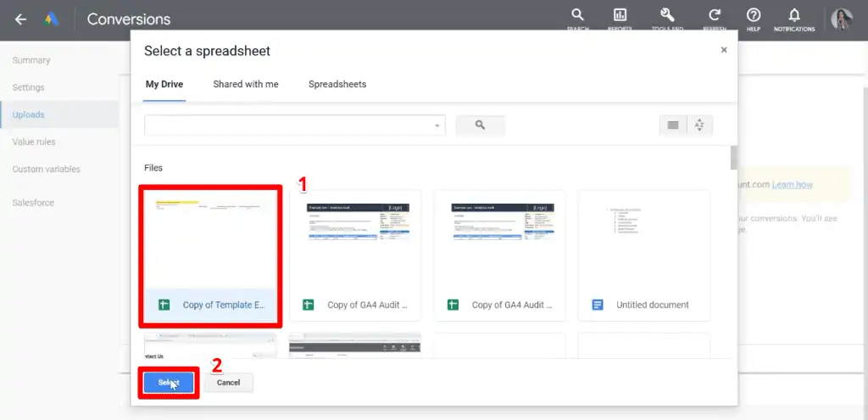Click the magnifier search button in dialog
This screenshot has height=420, width=868.
pyautogui.click(x=480, y=126)
